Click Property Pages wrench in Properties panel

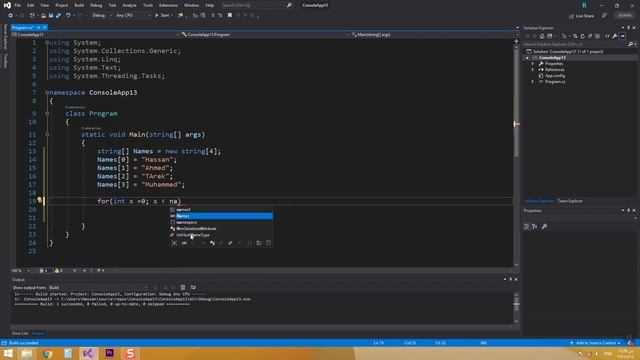[544, 227]
